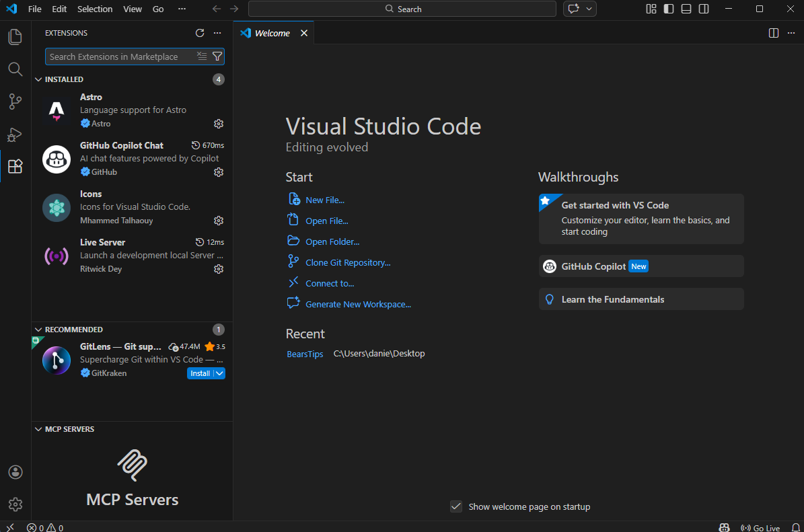Viewport: 804px width, 532px height.
Task: Select the Run and Debug icon
Action: coord(15,134)
